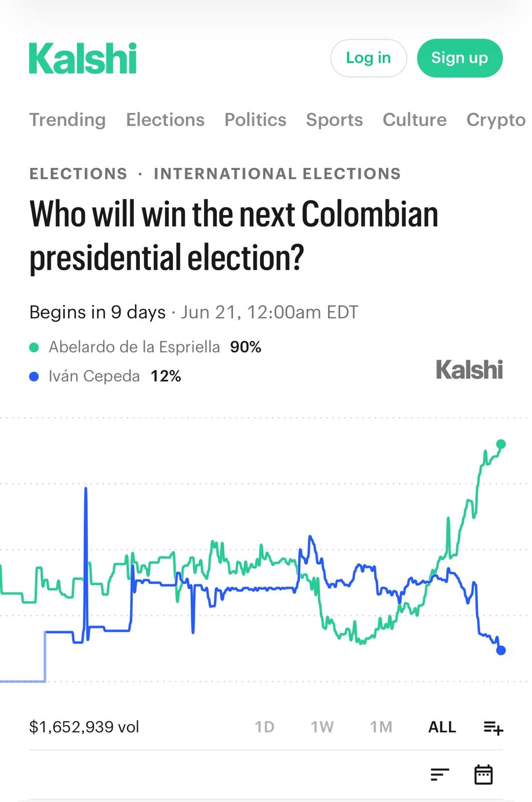Open the Elections tab

tap(165, 120)
